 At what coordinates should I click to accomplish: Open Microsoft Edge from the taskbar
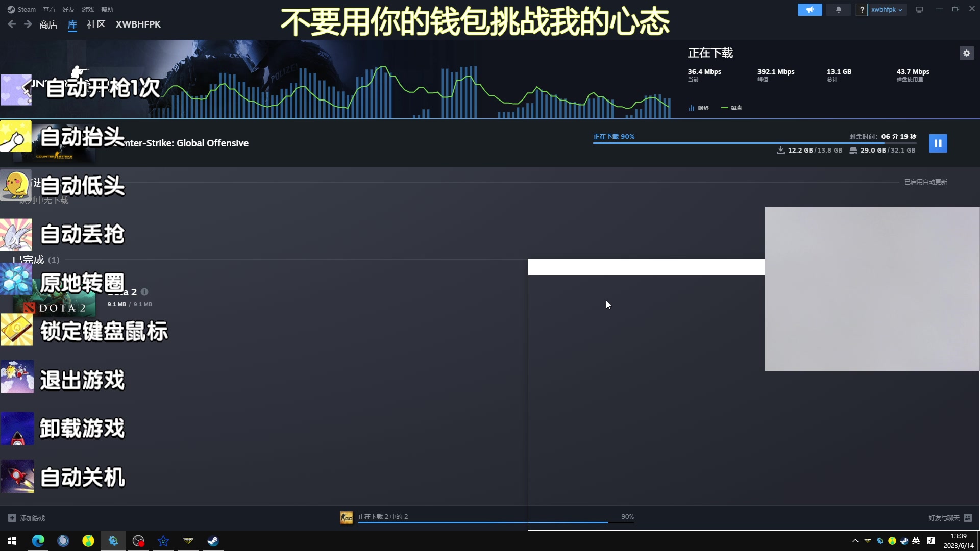[x=38, y=541]
